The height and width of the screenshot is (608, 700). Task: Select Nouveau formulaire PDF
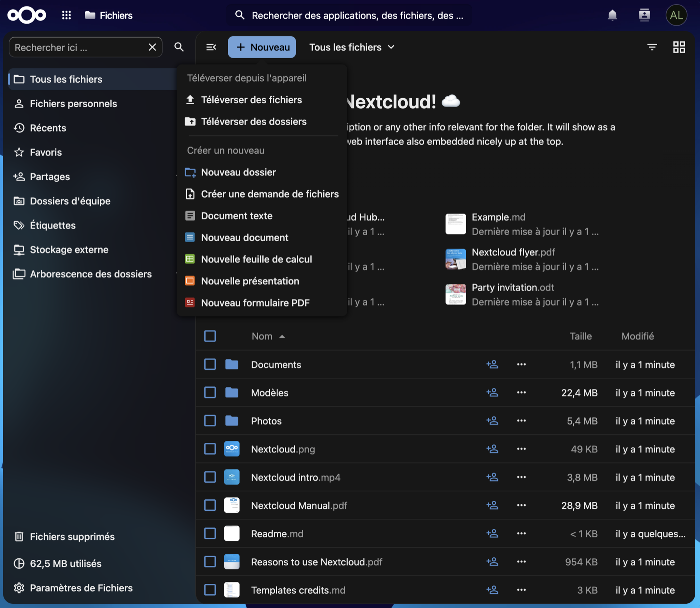pos(262,303)
